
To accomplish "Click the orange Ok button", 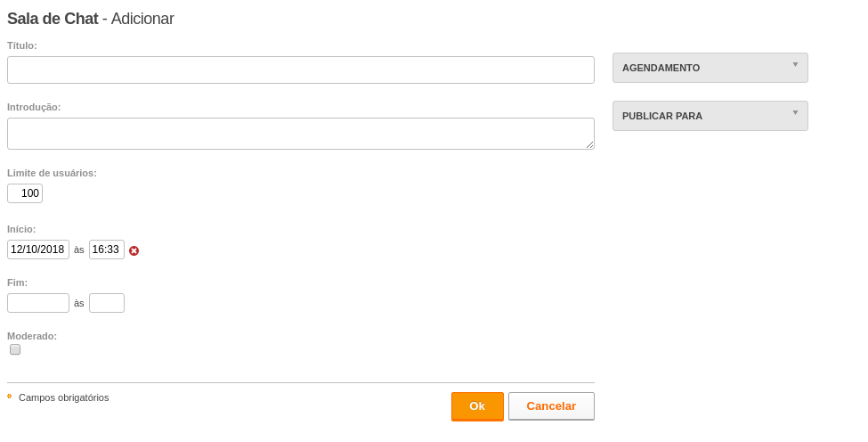I will 477,406.
